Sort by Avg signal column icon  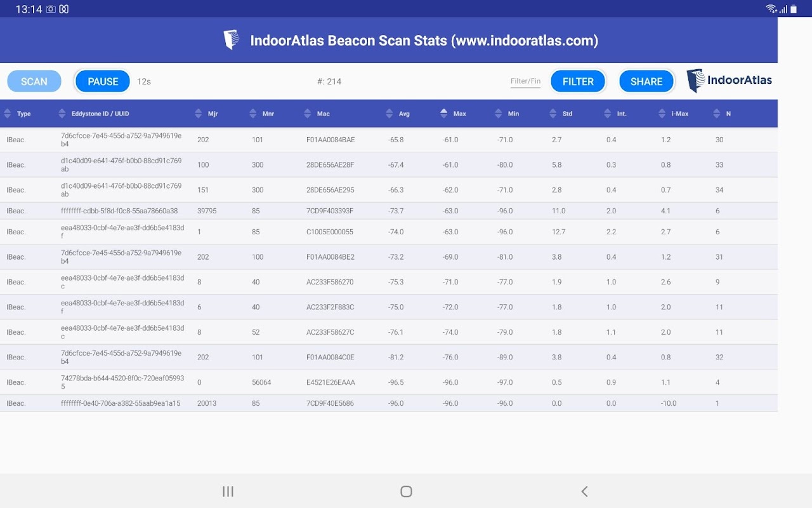(x=390, y=114)
